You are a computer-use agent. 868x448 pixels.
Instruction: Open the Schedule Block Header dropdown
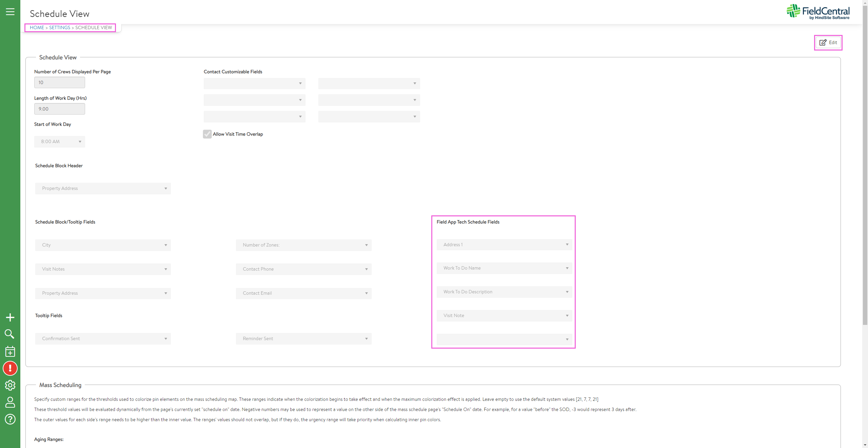pos(103,189)
